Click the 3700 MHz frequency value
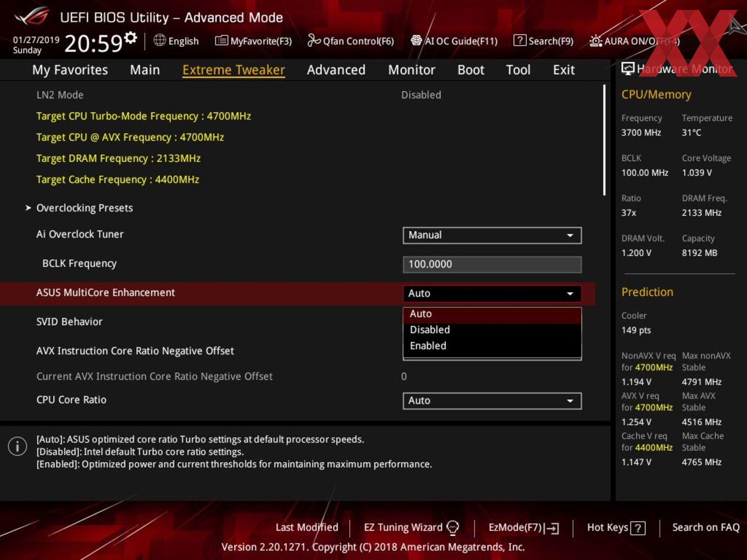This screenshot has width=747, height=560. (641, 132)
